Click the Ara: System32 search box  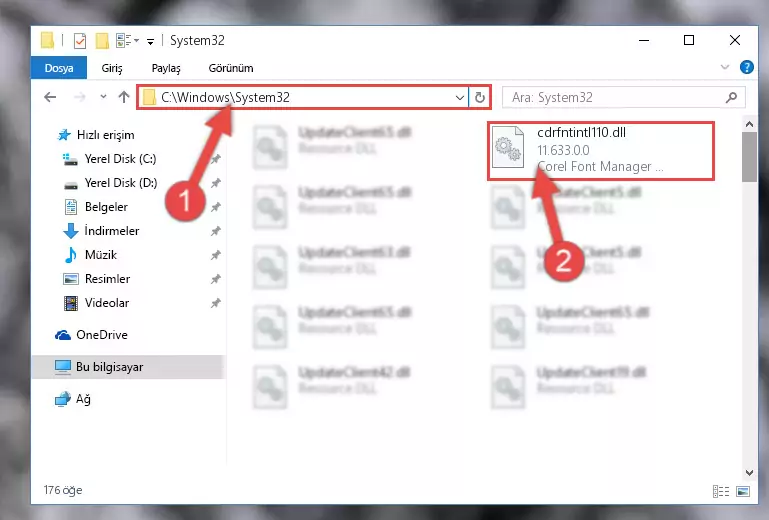coord(623,98)
